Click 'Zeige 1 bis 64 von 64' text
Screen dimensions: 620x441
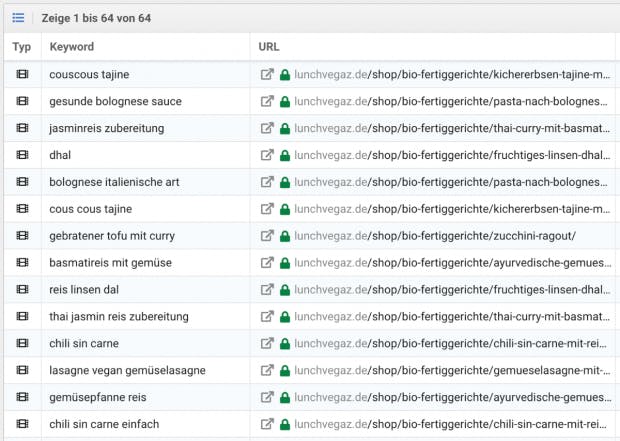point(96,18)
